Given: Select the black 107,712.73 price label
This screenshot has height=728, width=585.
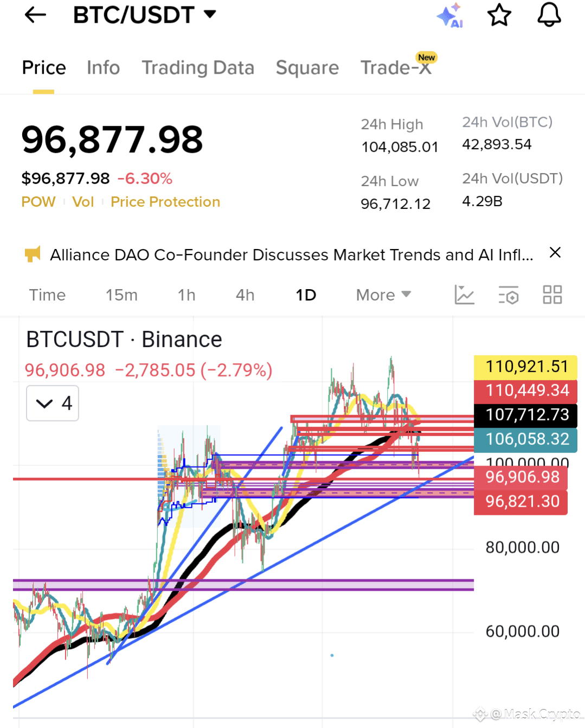Looking at the screenshot, I should 526,415.
